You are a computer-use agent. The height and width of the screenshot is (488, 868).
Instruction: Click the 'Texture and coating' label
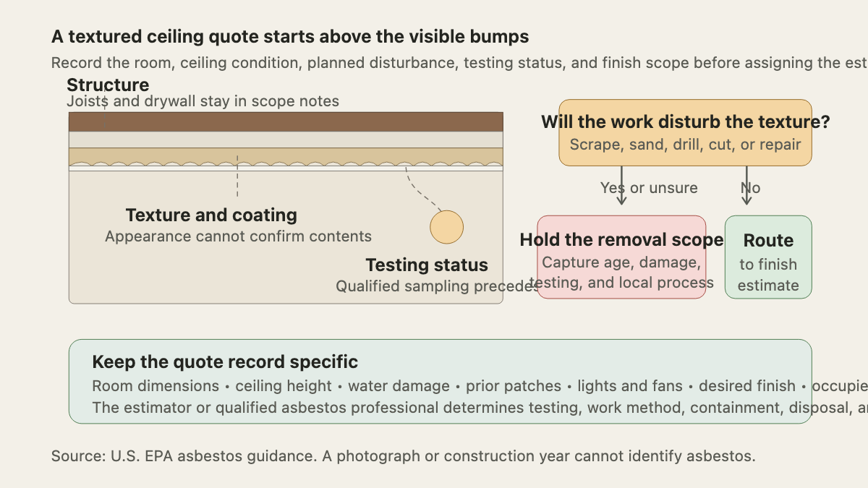211,215
